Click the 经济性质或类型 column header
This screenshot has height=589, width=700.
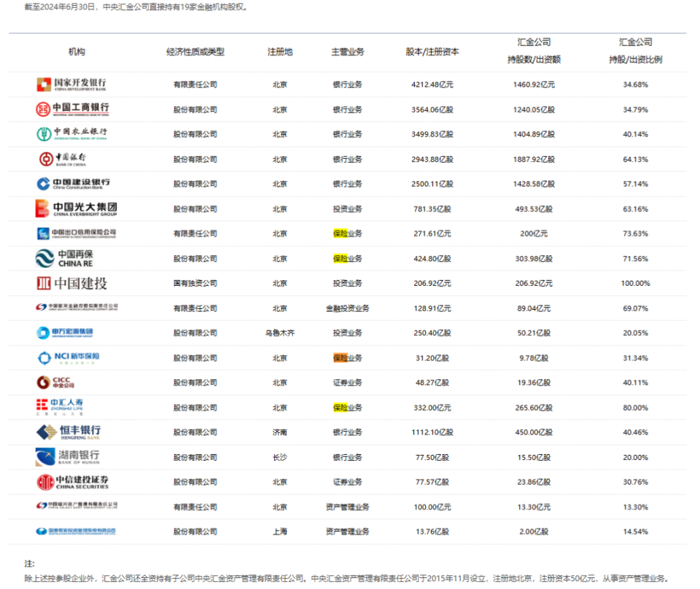point(195,52)
